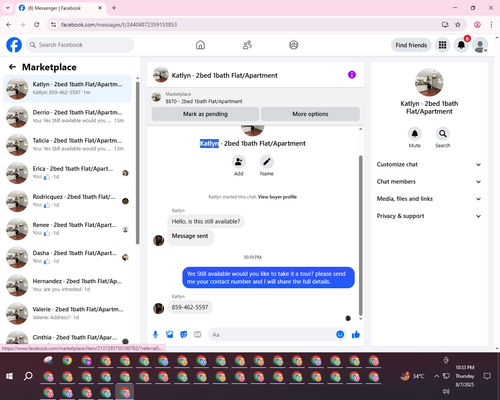Screen dimensions: 500x400
Task: Open the account avatar menu
Action: click(480, 45)
